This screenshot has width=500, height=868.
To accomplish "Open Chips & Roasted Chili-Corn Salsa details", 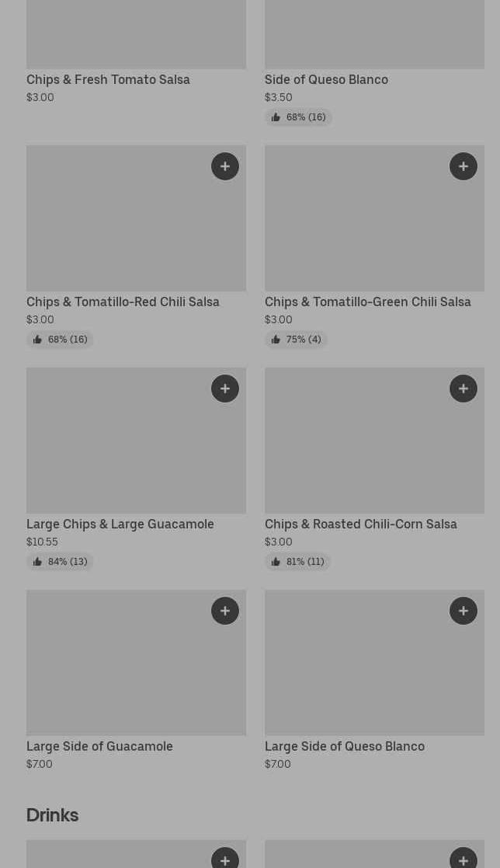I will [360, 524].
